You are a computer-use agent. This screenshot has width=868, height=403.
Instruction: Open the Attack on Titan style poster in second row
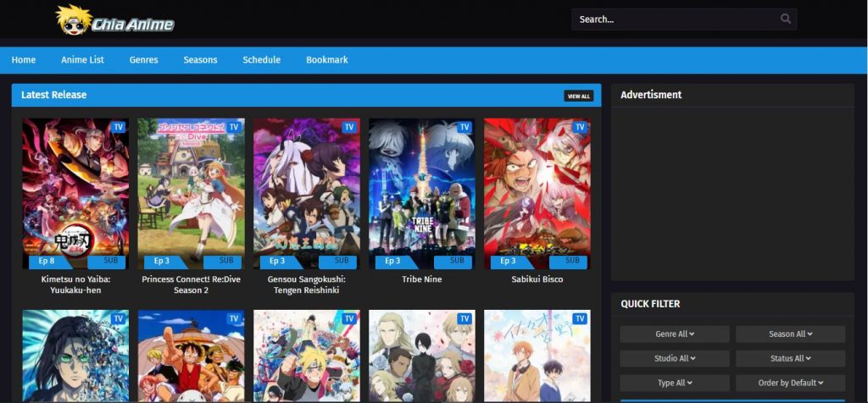(75, 356)
